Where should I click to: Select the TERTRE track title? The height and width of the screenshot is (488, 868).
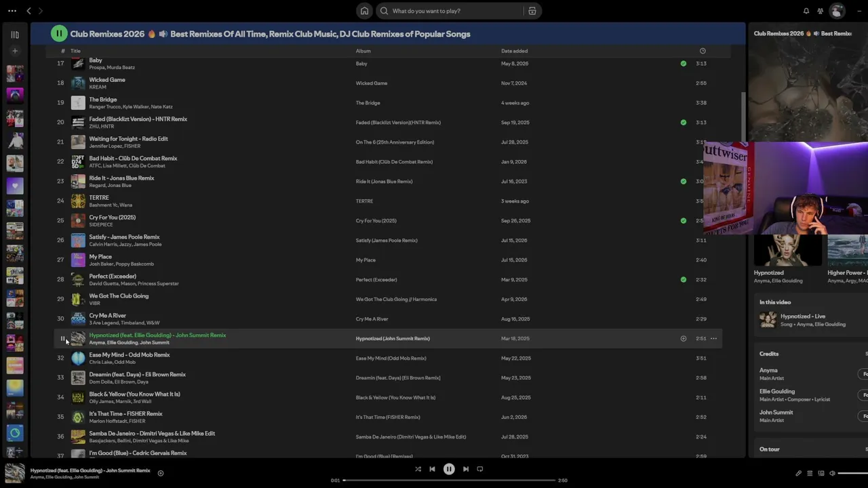click(99, 198)
